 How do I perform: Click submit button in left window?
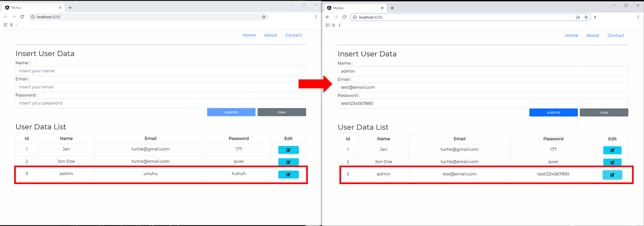tap(231, 112)
